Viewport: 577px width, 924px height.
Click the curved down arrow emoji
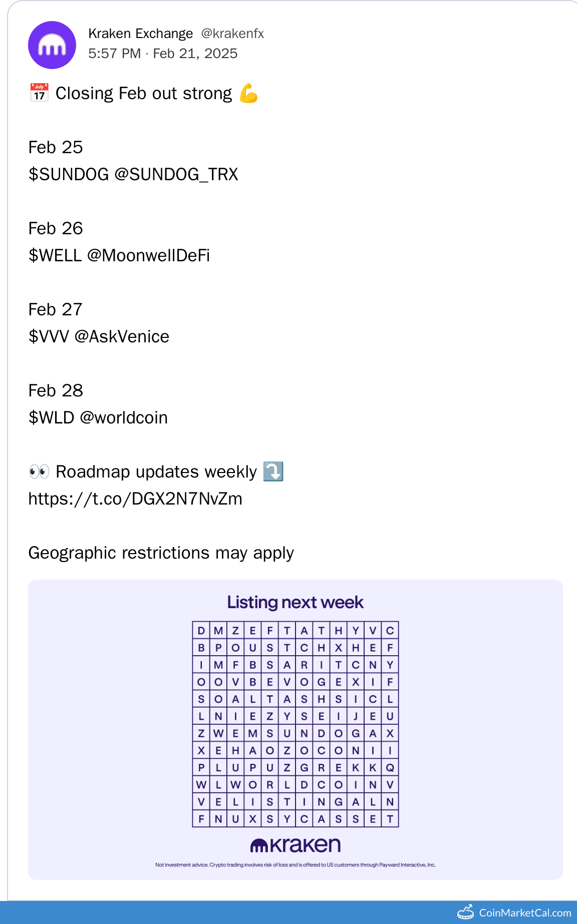[x=273, y=472]
